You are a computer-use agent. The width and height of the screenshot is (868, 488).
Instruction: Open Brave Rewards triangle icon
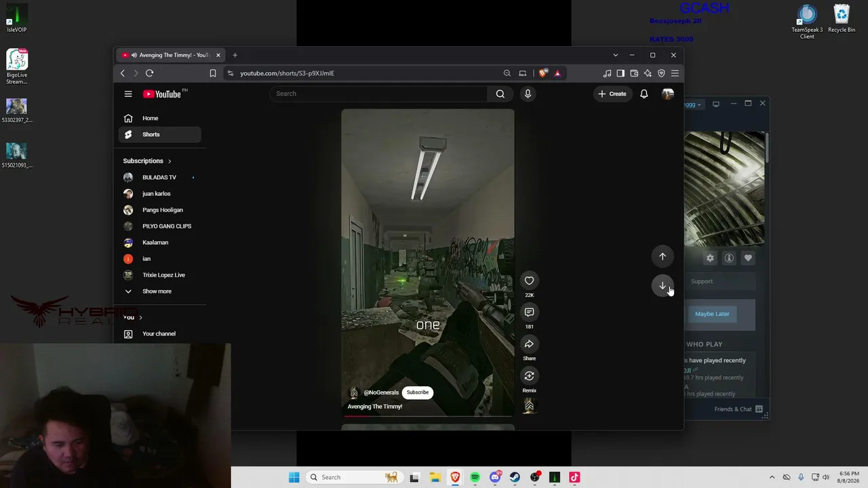point(557,73)
